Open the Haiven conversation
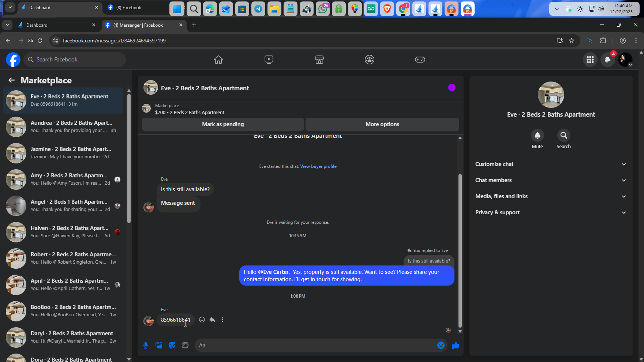Image resolution: width=644 pixels, height=362 pixels. [x=63, y=232]
